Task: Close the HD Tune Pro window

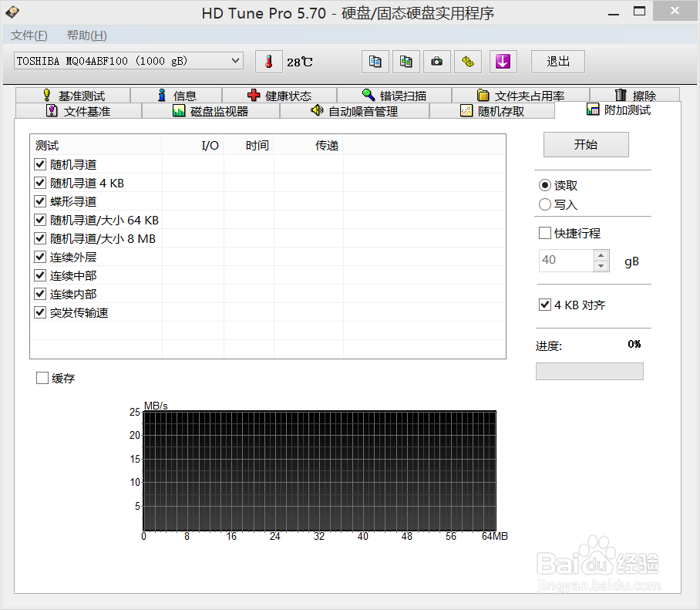Action: (675, 11)
